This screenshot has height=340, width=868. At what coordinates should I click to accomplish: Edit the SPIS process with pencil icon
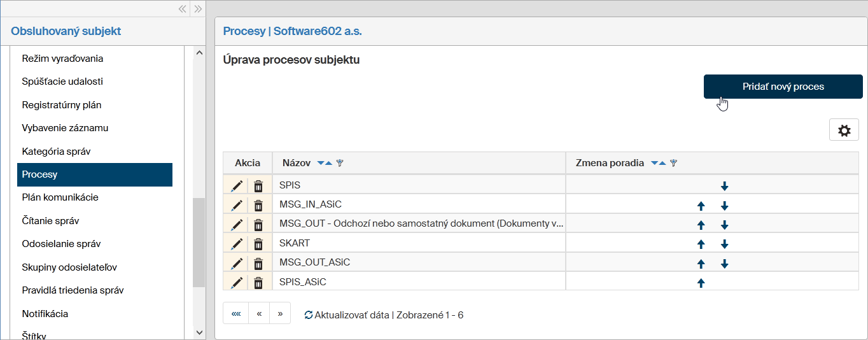(237, 186)
